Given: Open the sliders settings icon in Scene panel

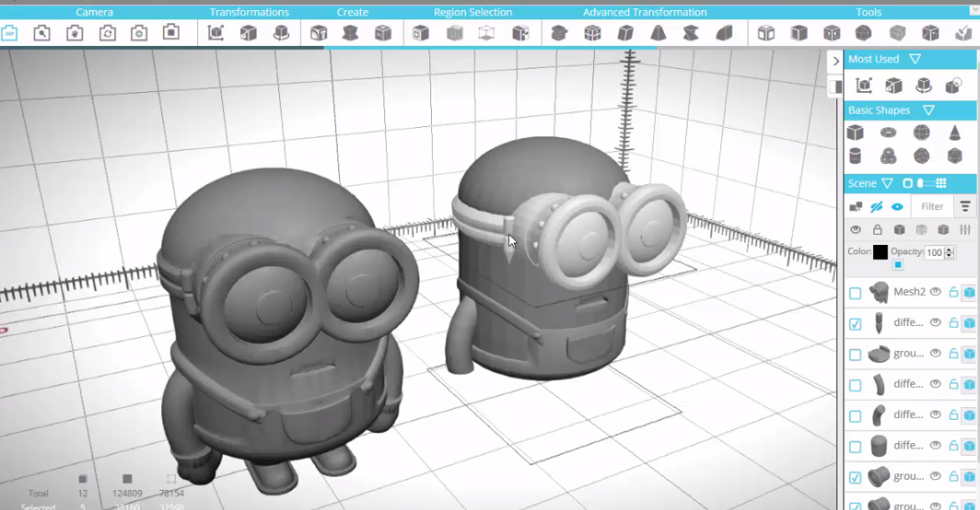Looking at the screenshot, I should pyautogui.click(x=965, y=230).
